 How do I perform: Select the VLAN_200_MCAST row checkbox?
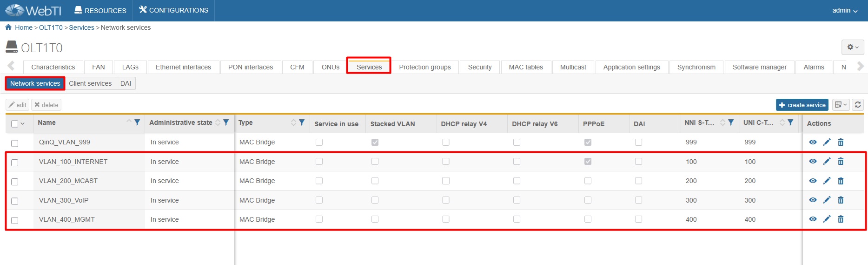pos(15,182)
